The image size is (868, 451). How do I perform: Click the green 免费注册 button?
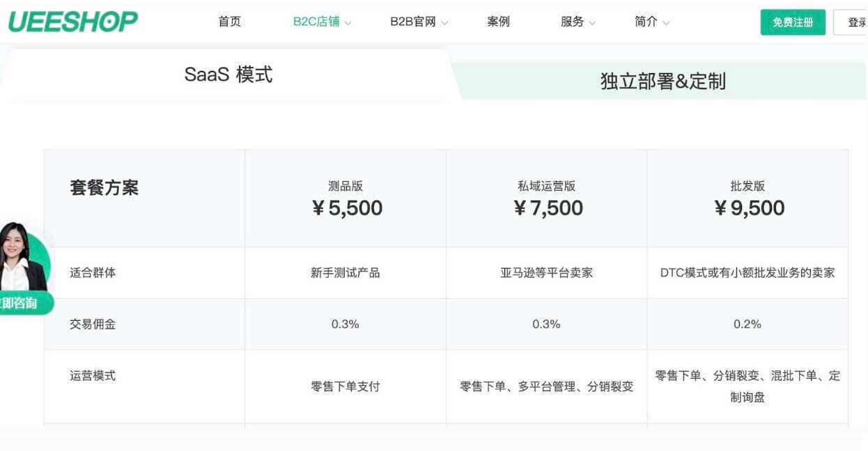792,22
